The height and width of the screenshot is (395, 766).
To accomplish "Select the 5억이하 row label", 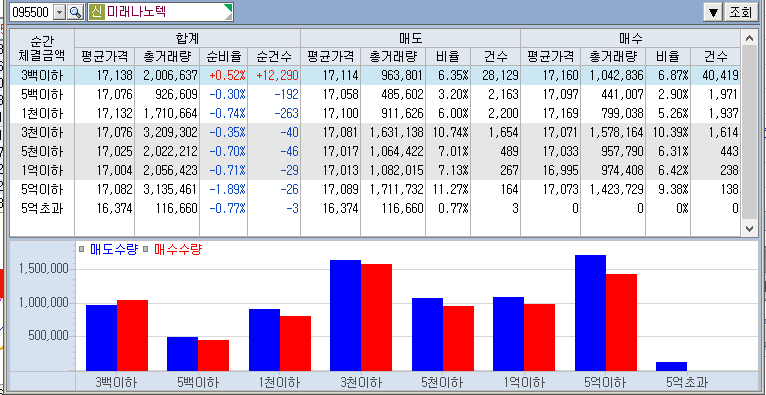I will click(x=42, y=190).
